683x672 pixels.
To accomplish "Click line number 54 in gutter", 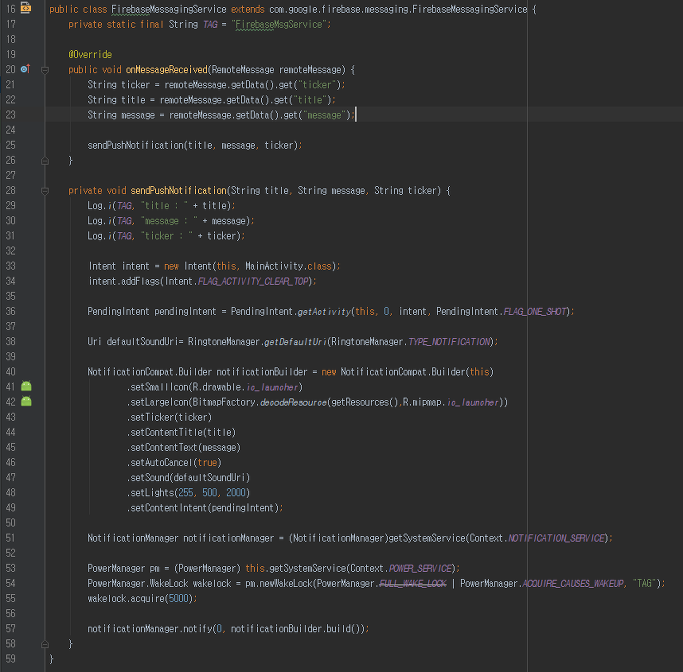I will [10, 584].
